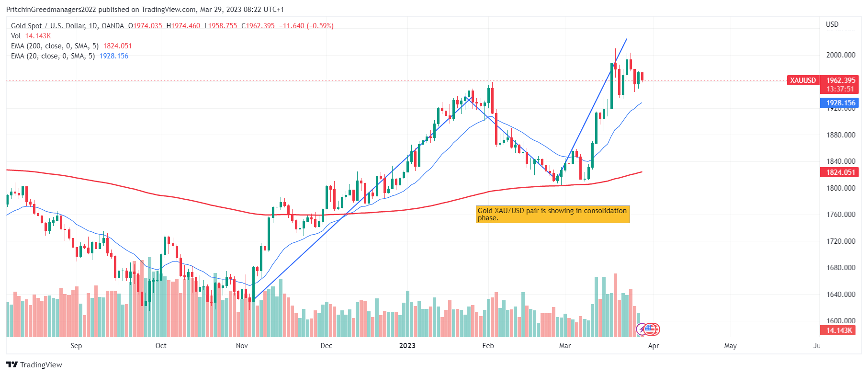Click the Dec label on time axis
Viewport: 868px width, 375px height.
326,346
